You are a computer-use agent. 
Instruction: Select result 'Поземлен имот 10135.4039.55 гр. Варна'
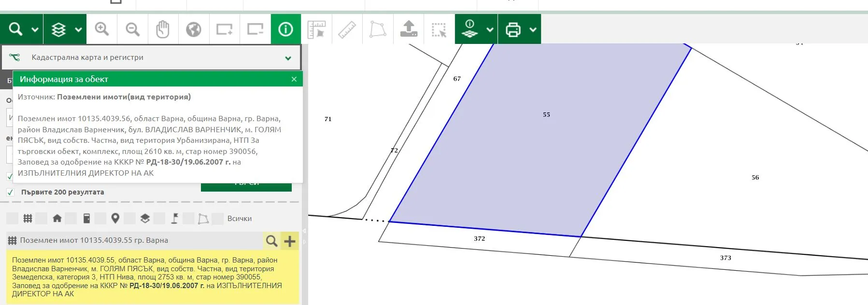[94, 240]
